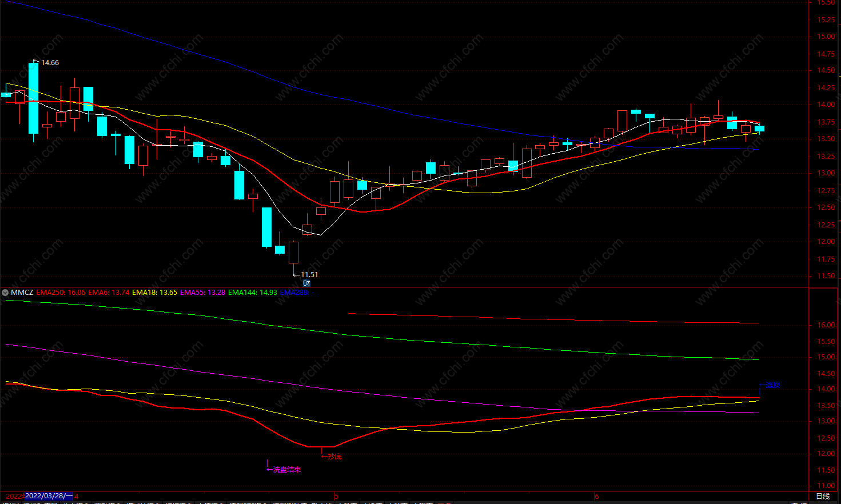
Task: Click 15.00 on main chart price axis
Action: (x=826, y=37)
